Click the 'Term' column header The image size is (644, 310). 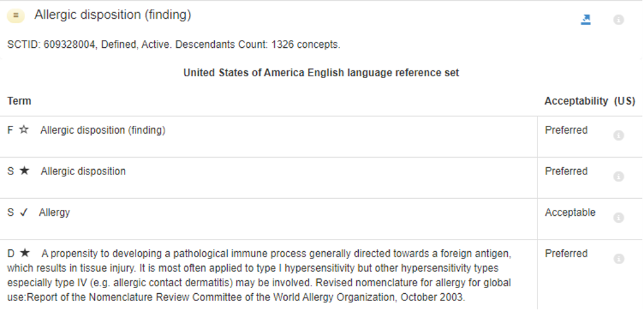coord(19,101)
